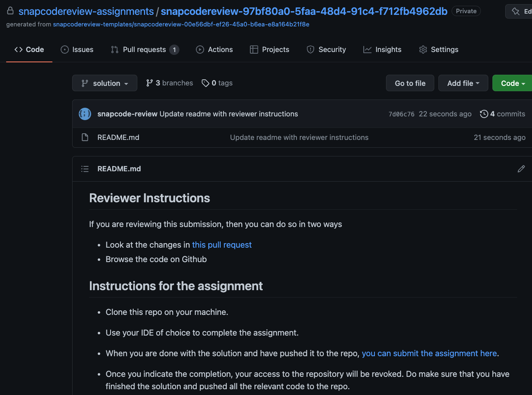Click the pull requests count badge

pos(174,50)
